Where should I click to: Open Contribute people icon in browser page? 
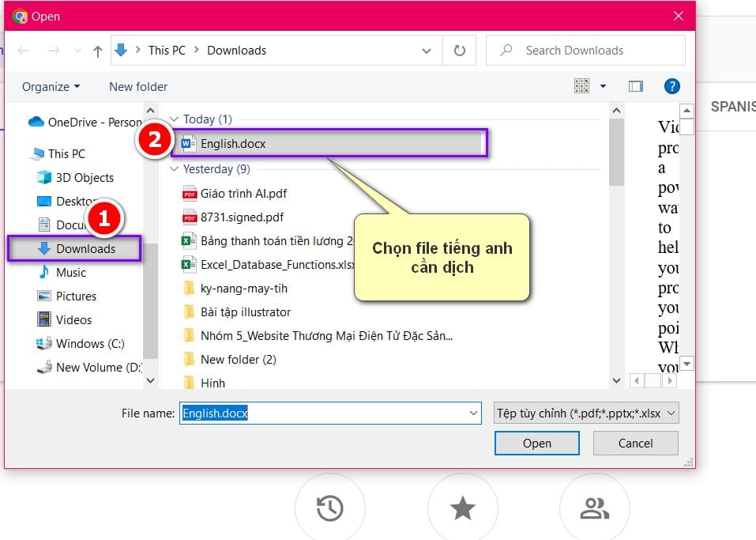point(595,508)
